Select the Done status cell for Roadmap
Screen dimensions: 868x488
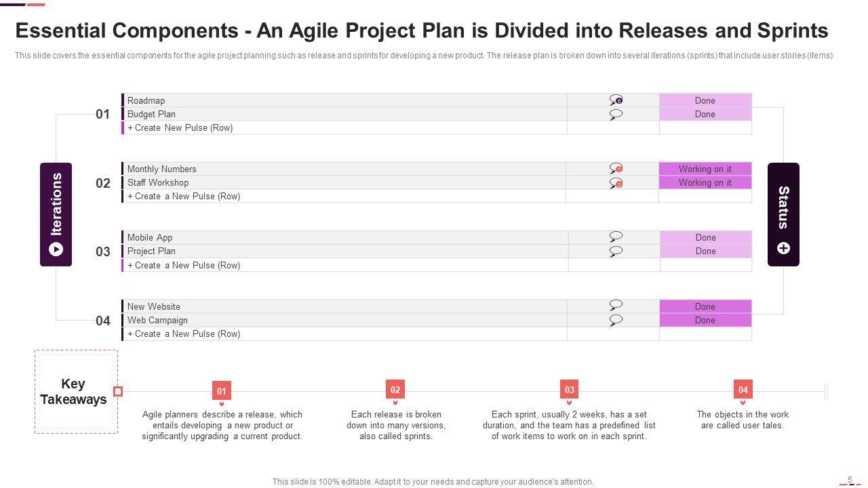click(x=705, y=100)
